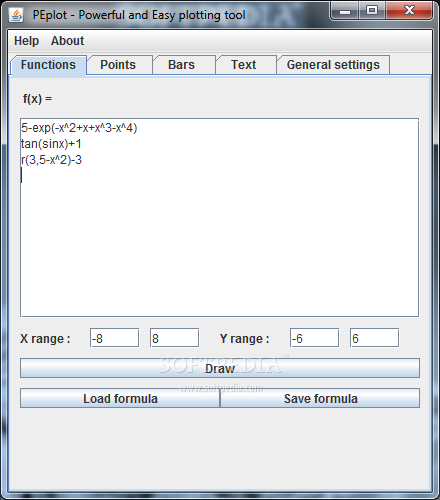
Task: Maximize the PEplot window
Action: pos(372,11)
